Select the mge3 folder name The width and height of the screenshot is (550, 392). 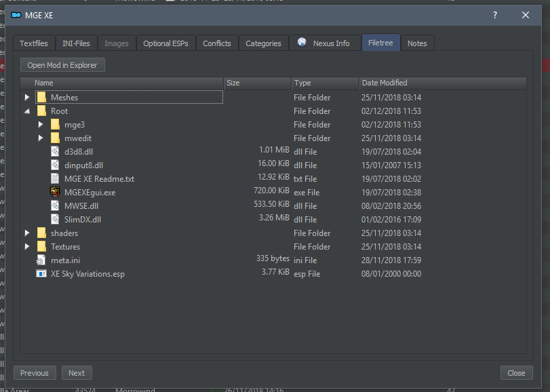[x=75, y=125]
